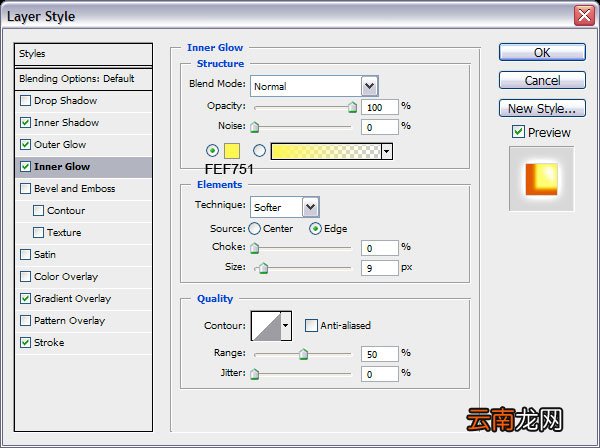The height and width of the screenshot is (448, 600).
Task: Open Blending Options: Default
Action: (x=83, y=79)
